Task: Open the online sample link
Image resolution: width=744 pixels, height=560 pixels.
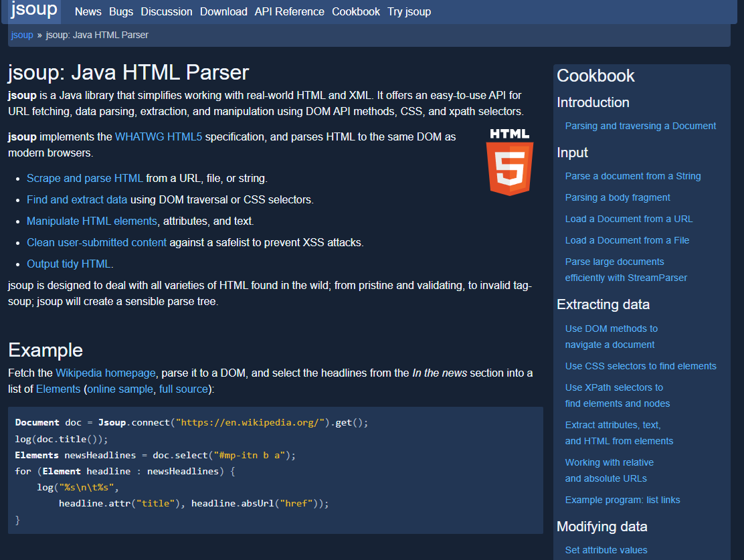Action: pos(120,389)
